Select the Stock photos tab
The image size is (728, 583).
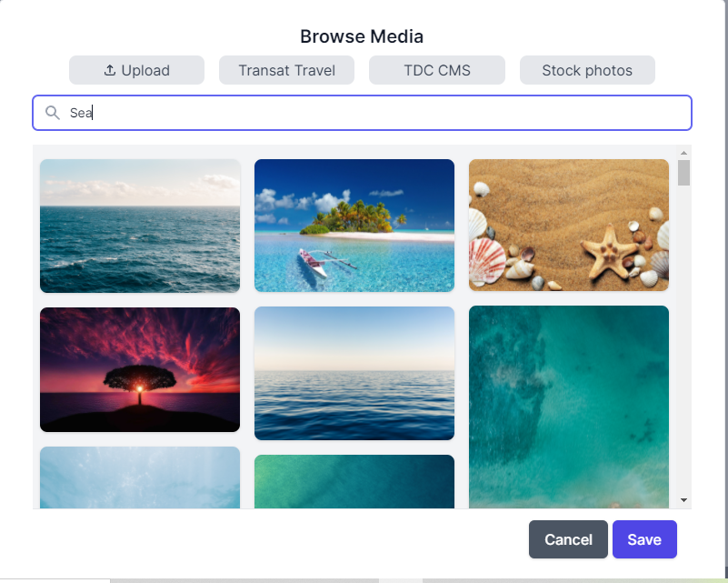[587, 70]
